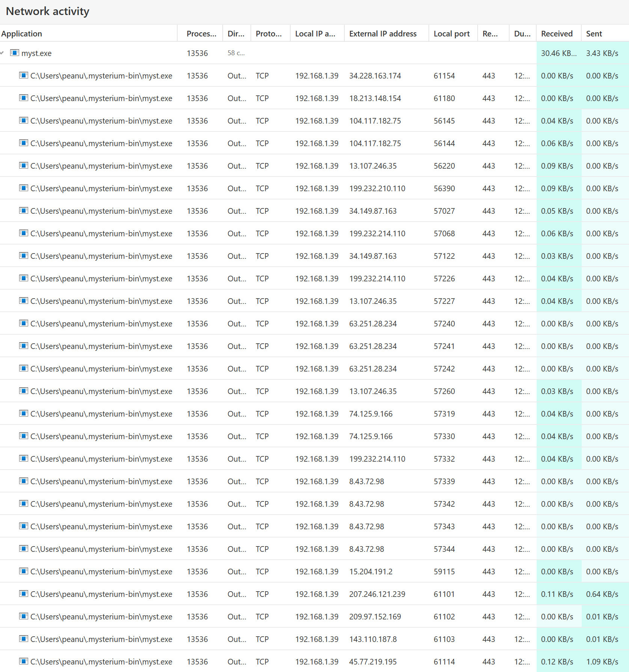The image size is (629, 672).
Task: Sort by the Direction column header
Action: point(236,34)
